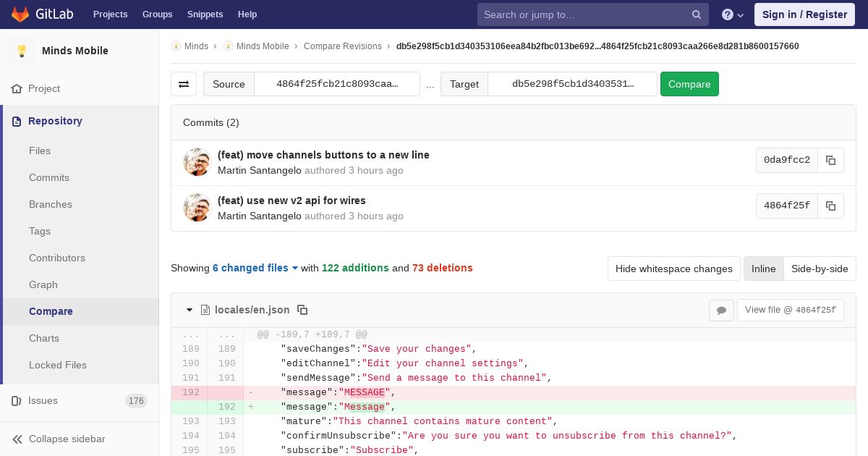
Task: Click the Minds Mobile project title in sidebar
Action: (75, 51)
